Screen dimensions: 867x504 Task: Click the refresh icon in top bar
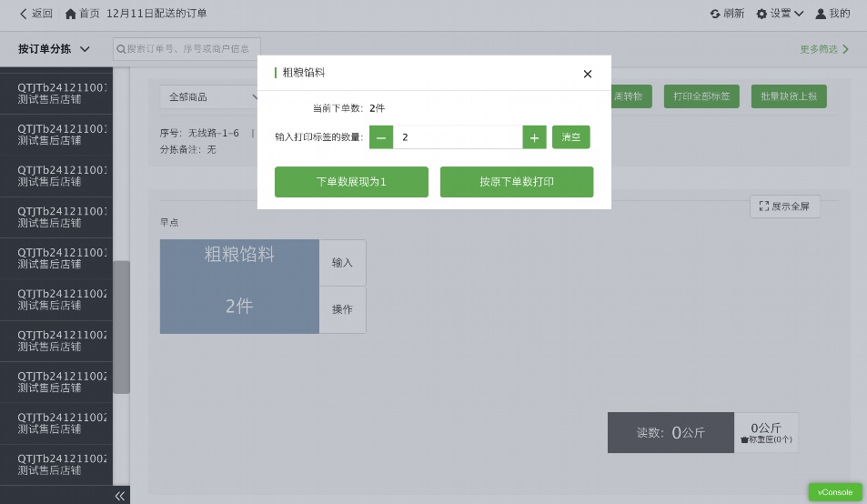pyautogui.click(x=716, y=14)
